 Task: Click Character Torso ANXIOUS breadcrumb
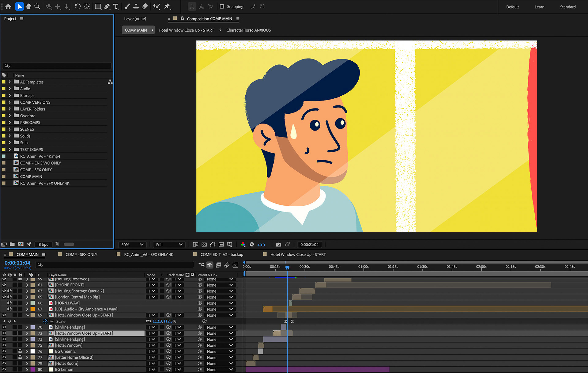click(248, 30)
